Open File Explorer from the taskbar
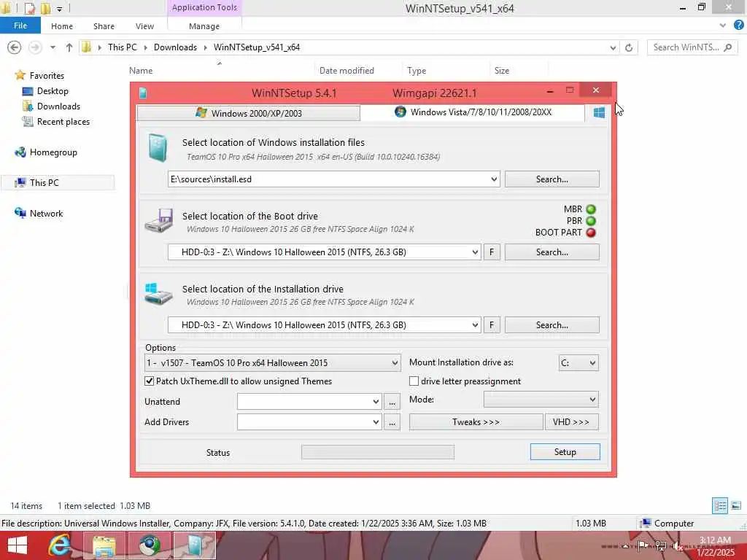 click(x=104, y=545)
